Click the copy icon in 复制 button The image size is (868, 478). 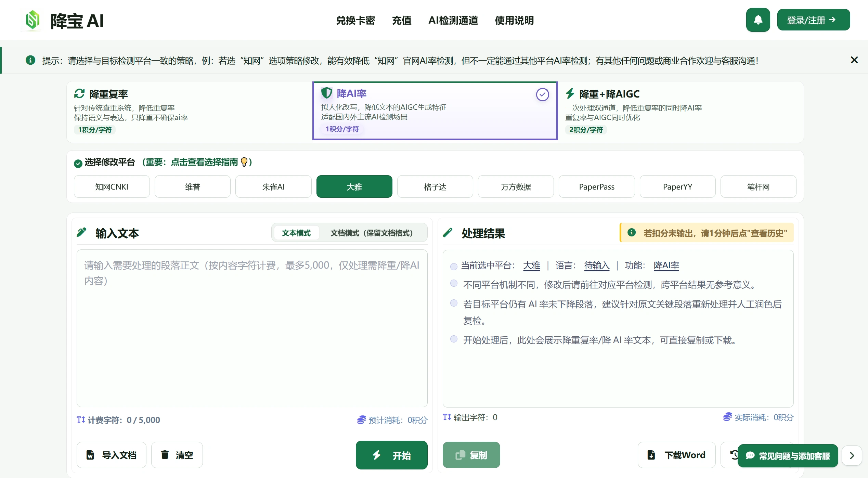point(461,455)
